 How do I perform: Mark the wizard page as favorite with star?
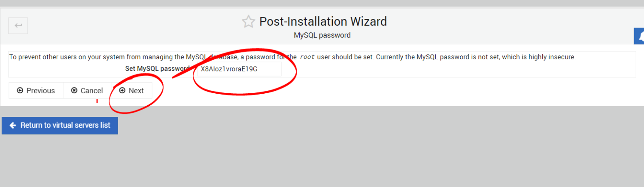pos(249,22)
